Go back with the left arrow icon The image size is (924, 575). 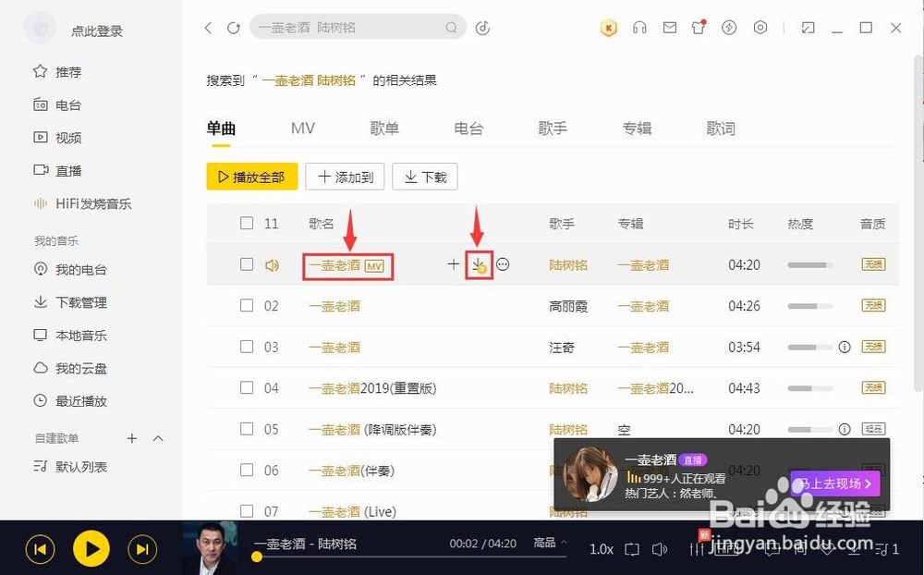208,28
